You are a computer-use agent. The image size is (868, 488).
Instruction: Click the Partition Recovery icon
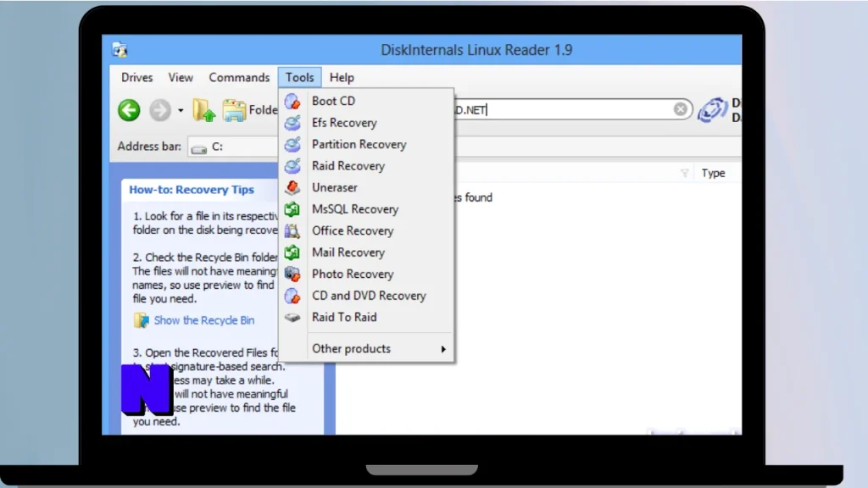[x=292, y=144]
